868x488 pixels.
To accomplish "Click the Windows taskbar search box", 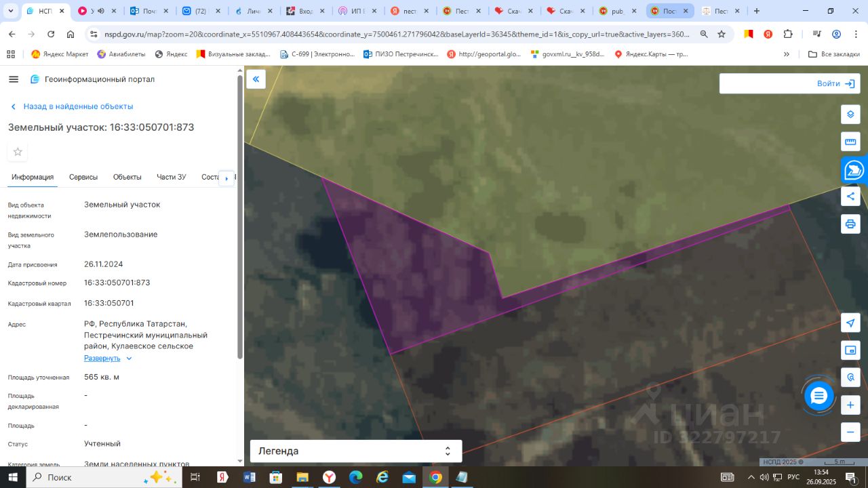I will [x=103, y=477].
